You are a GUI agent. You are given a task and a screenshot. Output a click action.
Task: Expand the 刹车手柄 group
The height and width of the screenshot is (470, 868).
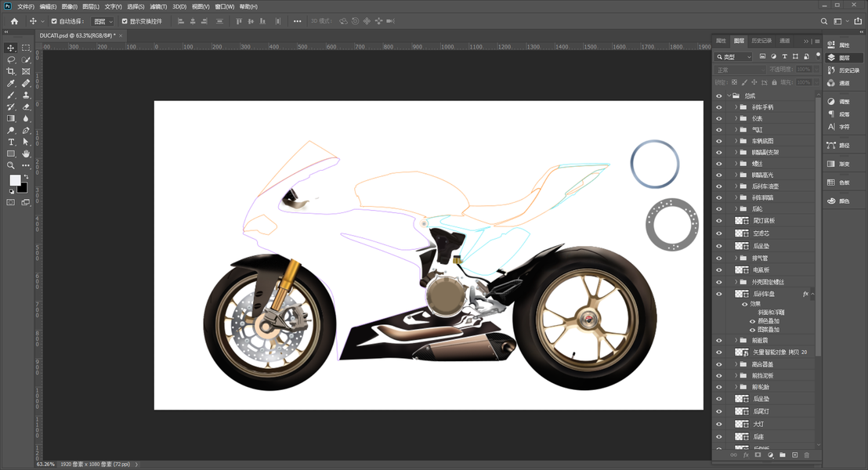736,107
